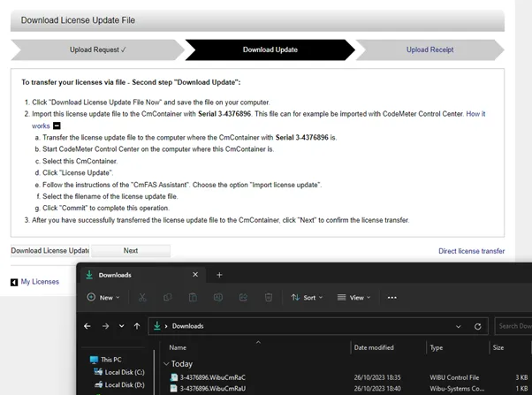Collapse the How it works minus icon
This screenshot has width=532, height=395.
coord(57,125)
